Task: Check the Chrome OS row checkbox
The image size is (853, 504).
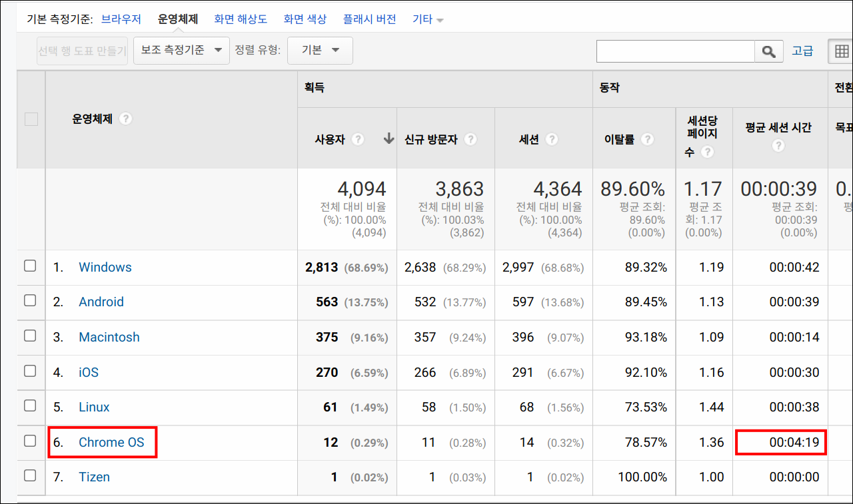Action: click(x=30, y=441)
